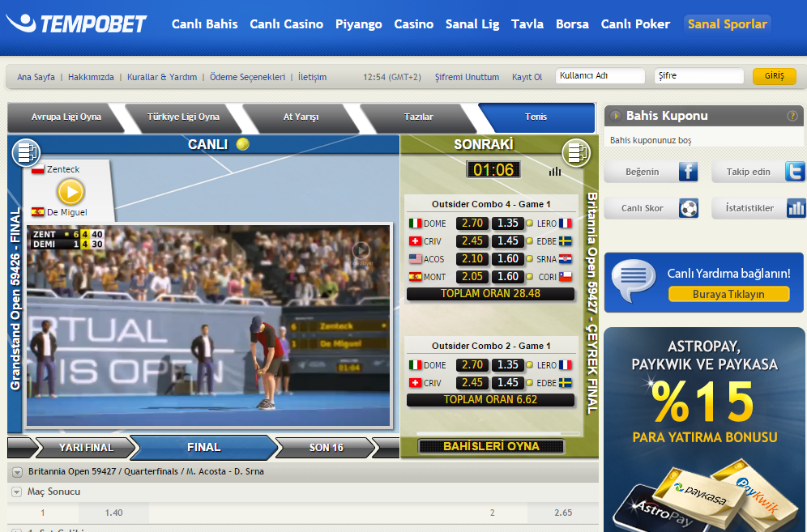Open Canlı Bahis menu
The image size is (807, 532).
click(x=204, y=24)
